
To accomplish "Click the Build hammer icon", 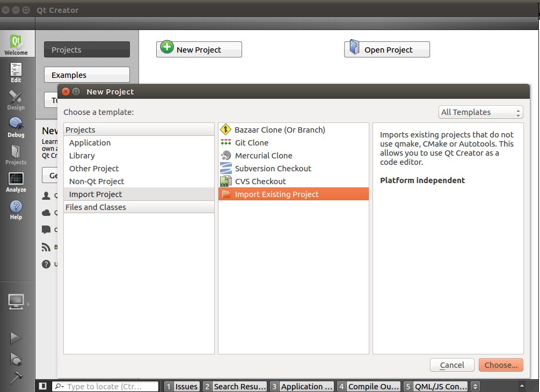I will coord(16,378).
